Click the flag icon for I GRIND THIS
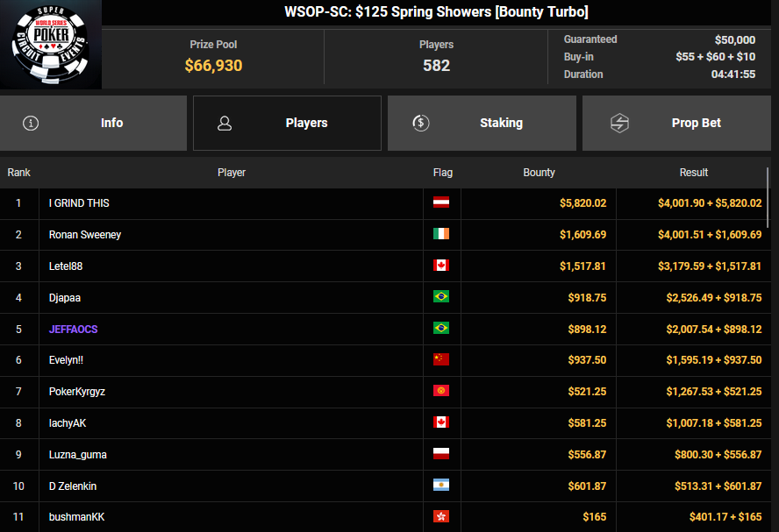 click(x=441, y=203)
